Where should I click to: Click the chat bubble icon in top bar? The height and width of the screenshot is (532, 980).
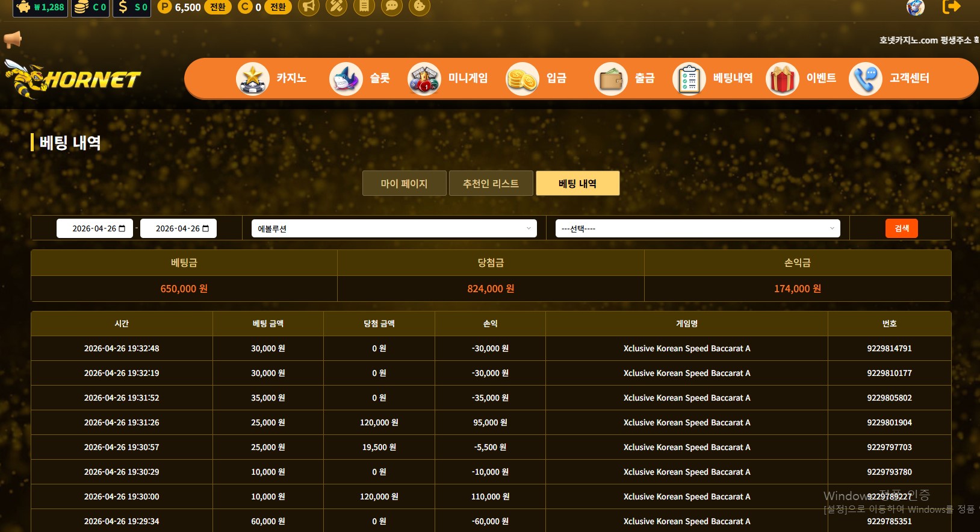pos(391,7)
